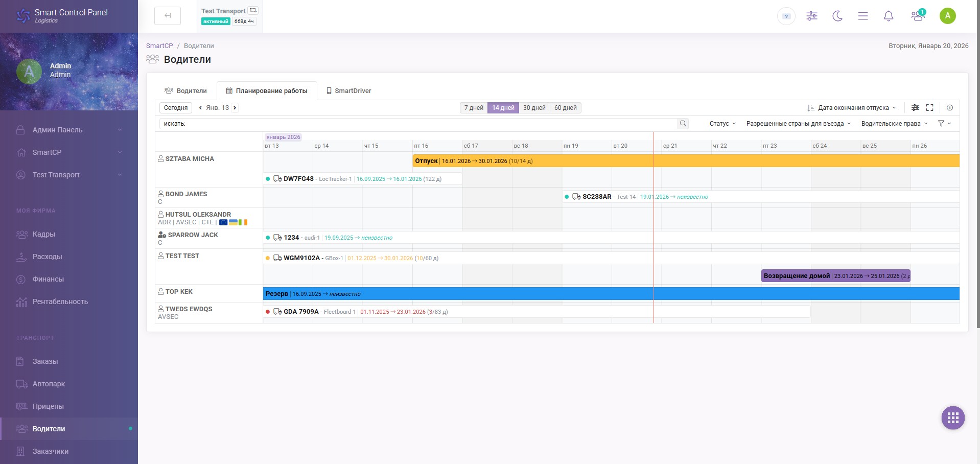Open Водители in the sidebar
980x464 pixels.
[69, 429]
